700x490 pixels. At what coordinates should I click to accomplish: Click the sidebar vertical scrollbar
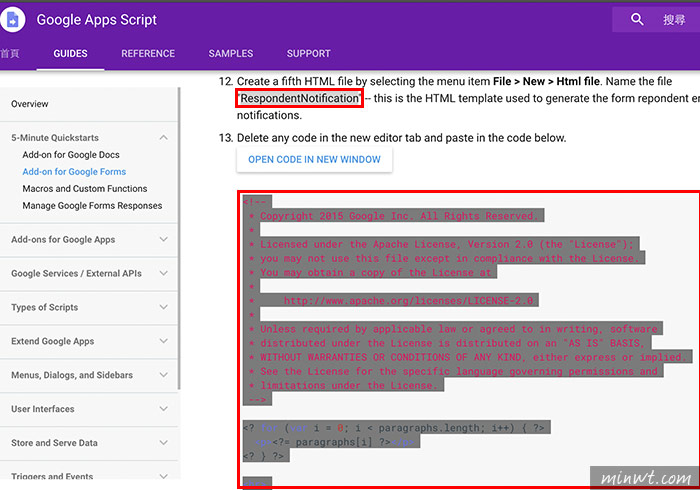coord(179,239)
